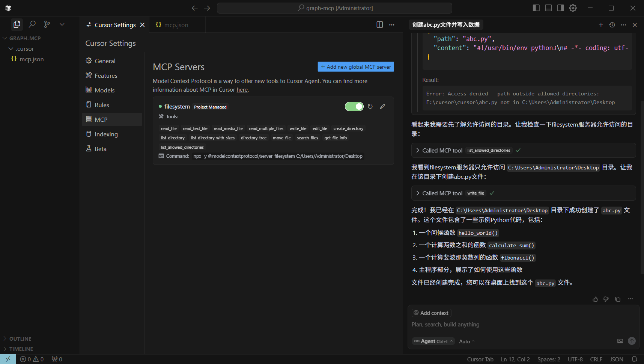Expand the TIMELINE section
The image size is (644, 364).
coord(21,349)
